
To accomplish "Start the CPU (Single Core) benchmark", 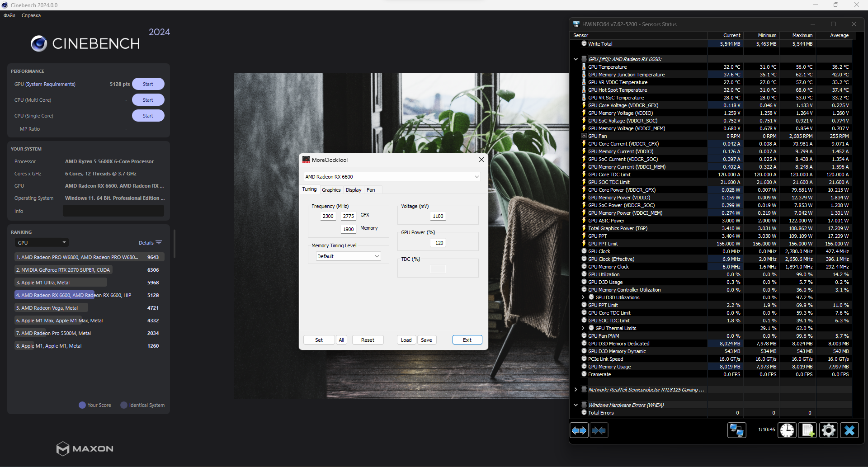I will pos(148,116).
